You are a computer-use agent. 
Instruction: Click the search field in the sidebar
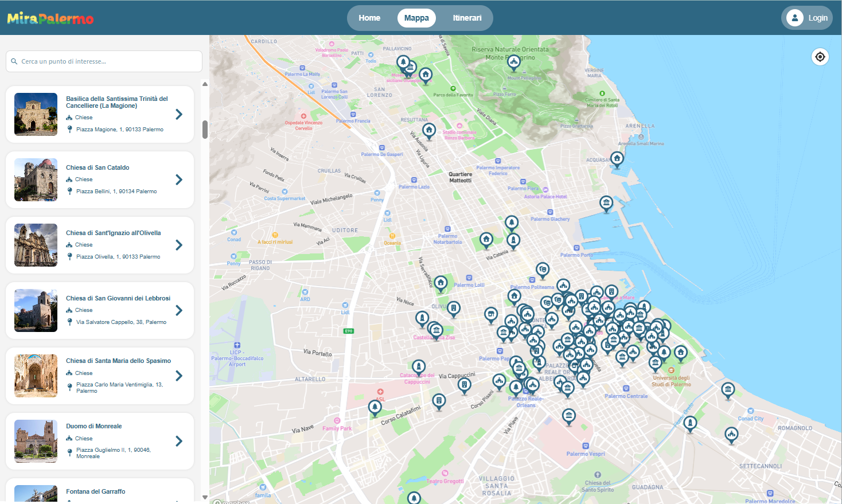104,61
